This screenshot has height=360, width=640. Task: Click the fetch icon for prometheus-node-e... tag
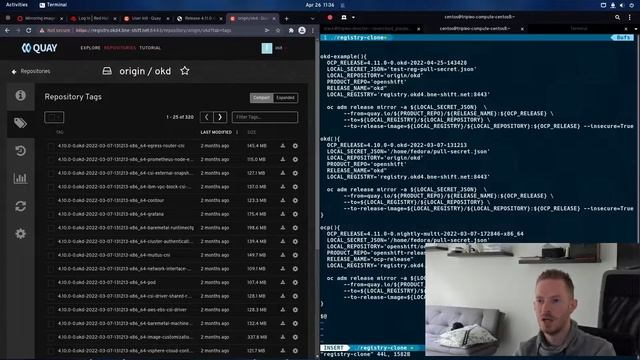(282, 160)
